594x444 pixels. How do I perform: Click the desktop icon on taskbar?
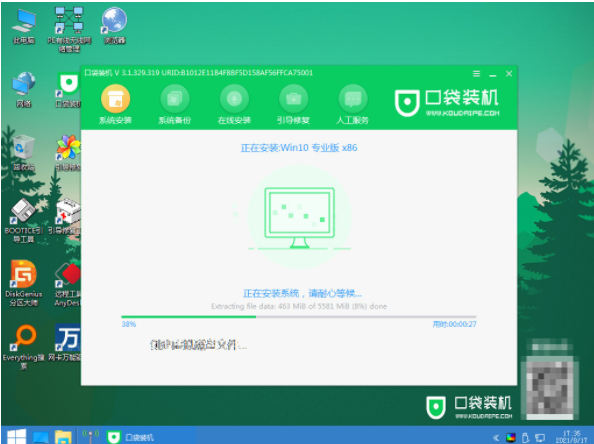tap(40, 437)
